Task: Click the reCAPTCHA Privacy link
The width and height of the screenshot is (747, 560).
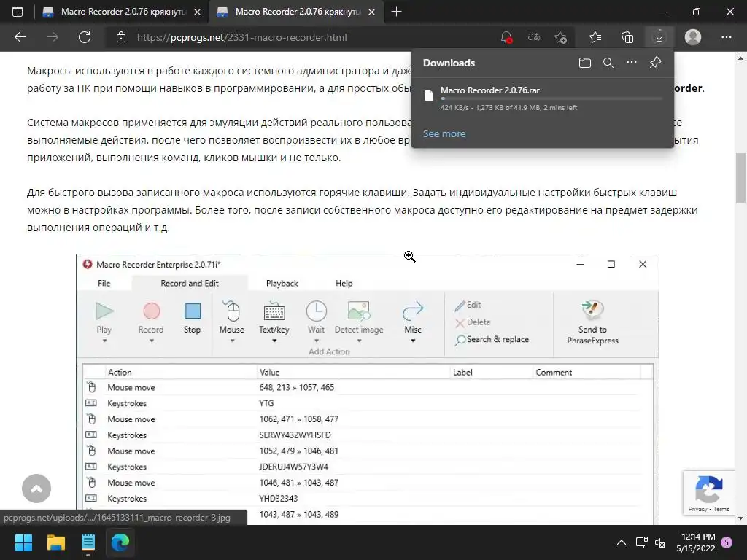Action: [x=697, y=509]
